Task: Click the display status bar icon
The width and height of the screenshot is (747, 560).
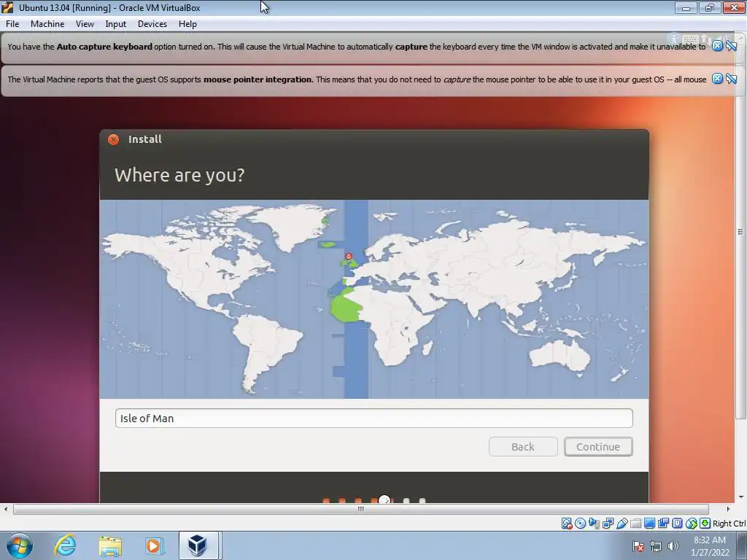Action: 649,524
